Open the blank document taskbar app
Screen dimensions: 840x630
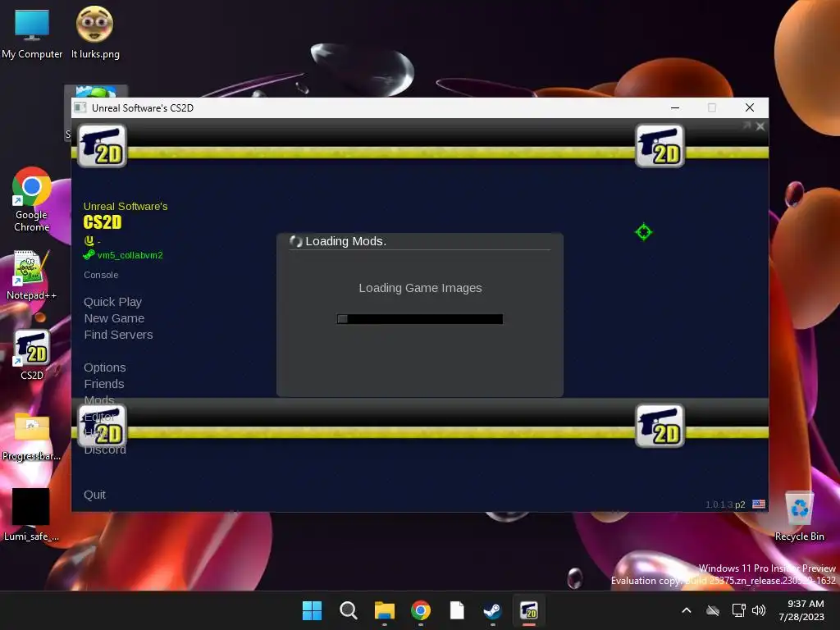(x=457, y=610)
